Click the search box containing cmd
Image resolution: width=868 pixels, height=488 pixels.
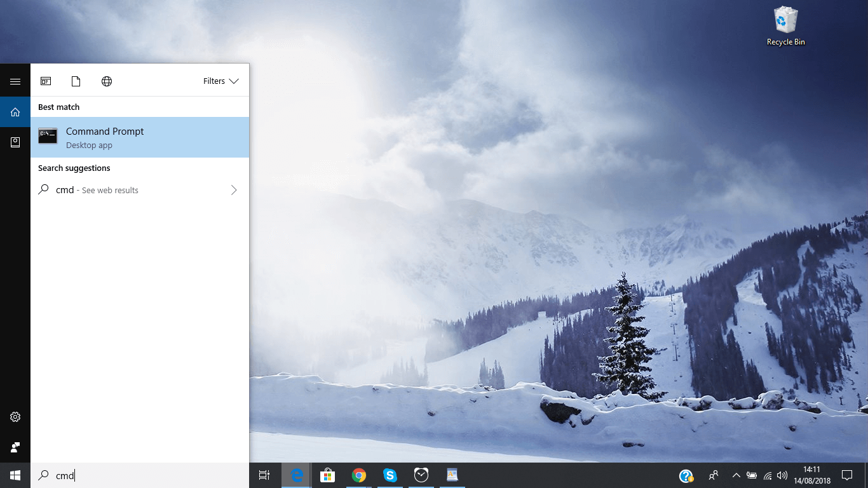[x=140, y=475]
